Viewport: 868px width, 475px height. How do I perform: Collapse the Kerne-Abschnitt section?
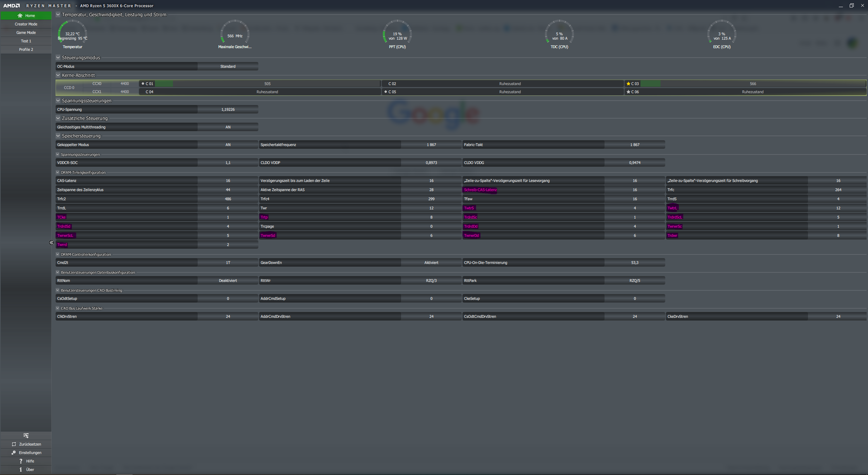pyautogui.click(x=58, y=75)
